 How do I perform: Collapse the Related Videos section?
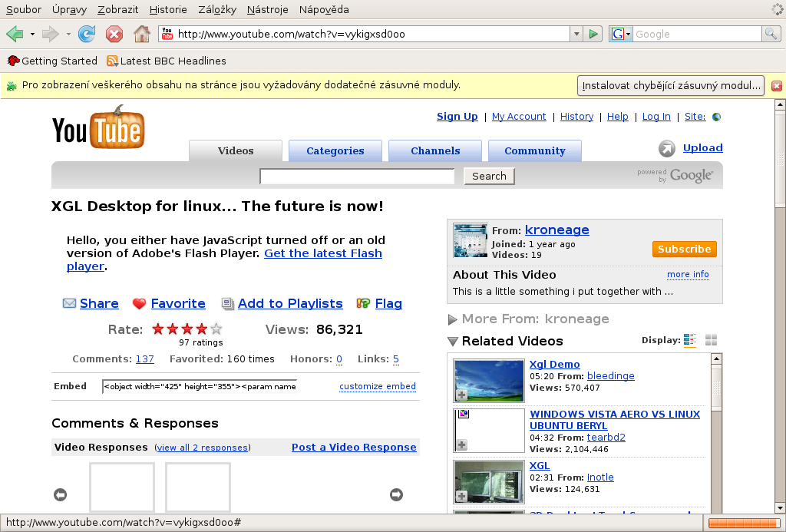coord(453,342)
